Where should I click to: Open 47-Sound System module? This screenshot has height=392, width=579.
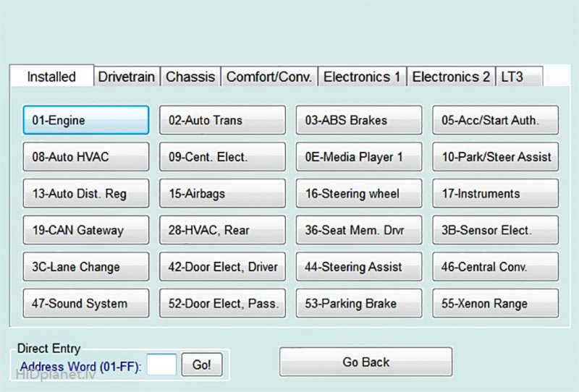[85, 304]
